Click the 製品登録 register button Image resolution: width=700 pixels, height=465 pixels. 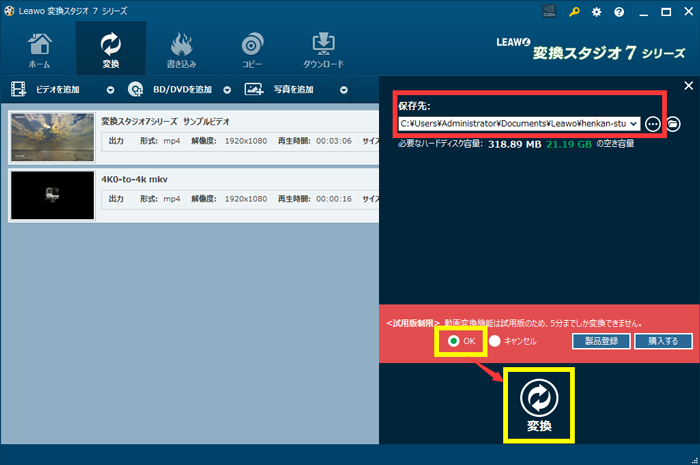click(x=601, y=341)
